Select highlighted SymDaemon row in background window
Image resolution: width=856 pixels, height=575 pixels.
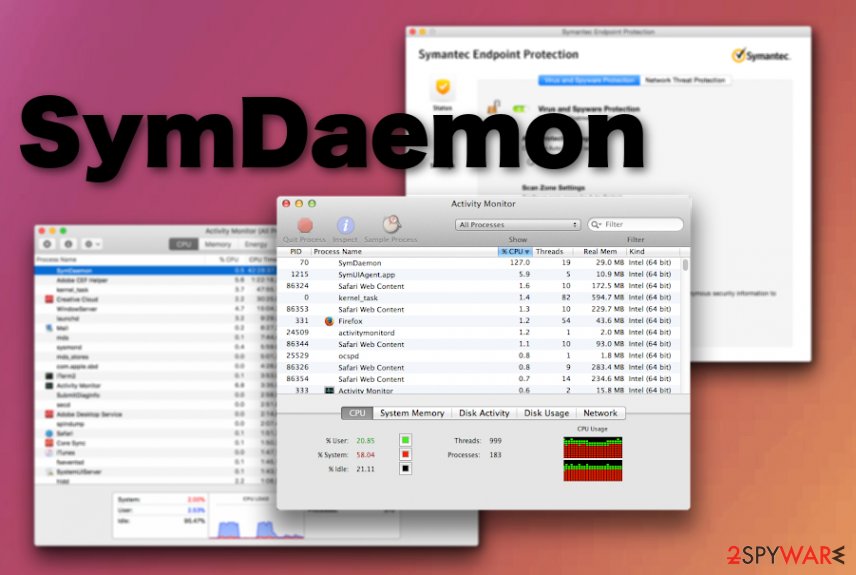click(156, 270)
